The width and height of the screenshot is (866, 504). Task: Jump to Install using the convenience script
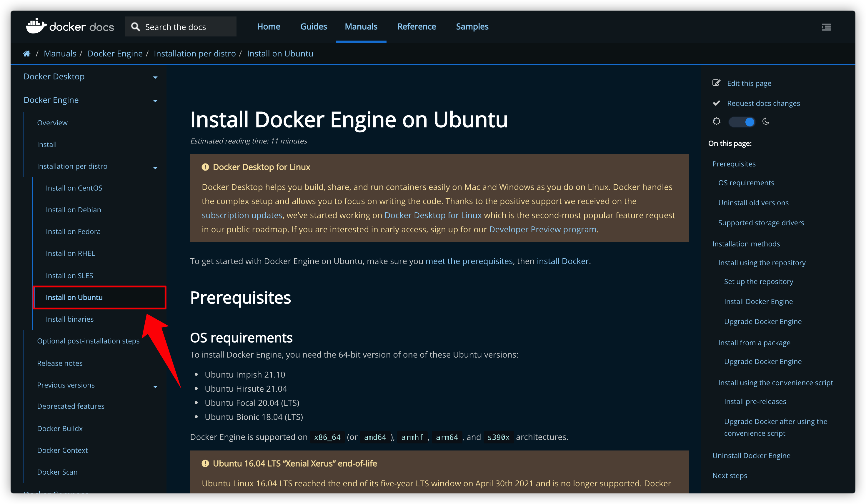point(775,383)
